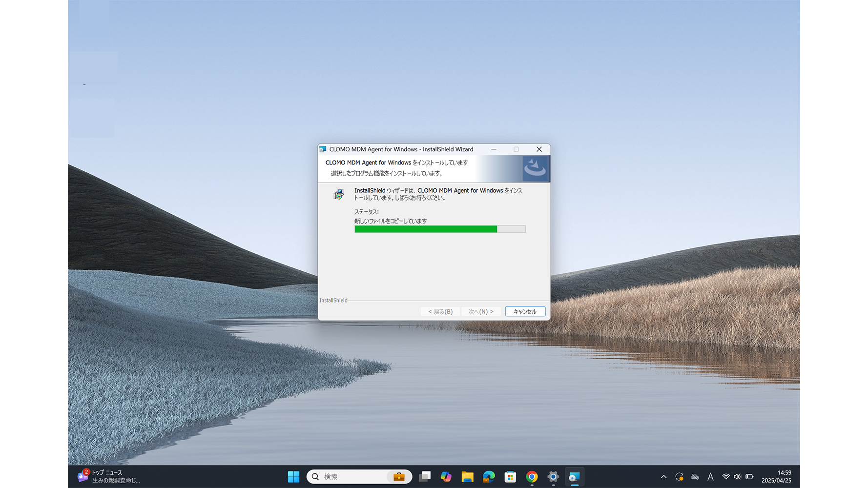Viewport: 868px width, 488px height.
Task: Click the status text 新しいファイルをコピーしています
Action: click(391, 221)
